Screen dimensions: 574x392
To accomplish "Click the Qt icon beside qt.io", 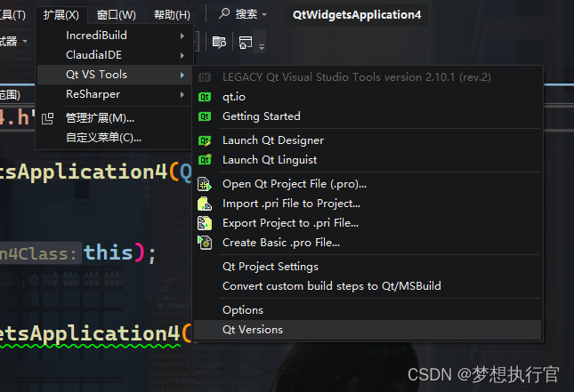I will click(205, 97).
